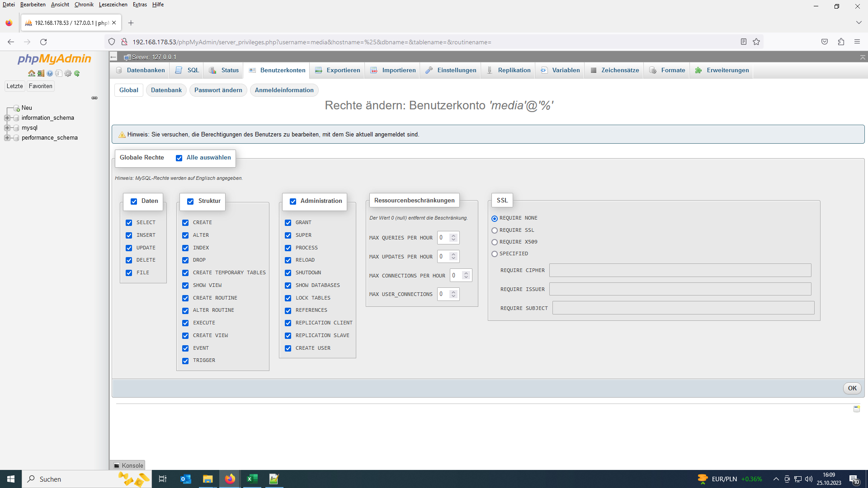Viewport: 868px width, 488px height.
Task: Click the OK submit button
Action: 852,388
